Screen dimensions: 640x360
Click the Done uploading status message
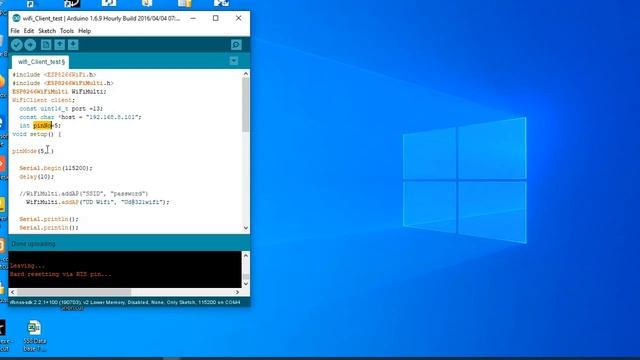pyautogui.click(x=33, y=244)
